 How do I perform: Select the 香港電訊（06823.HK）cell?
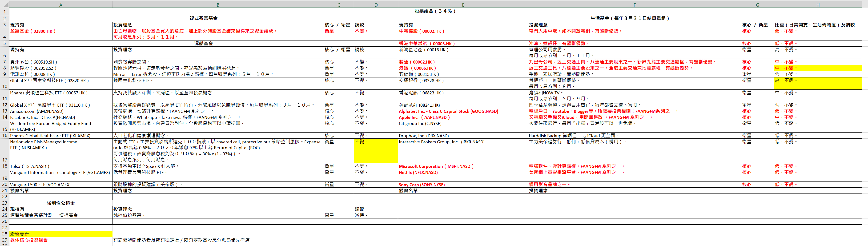pyautogui.click(x=463, y=95)
